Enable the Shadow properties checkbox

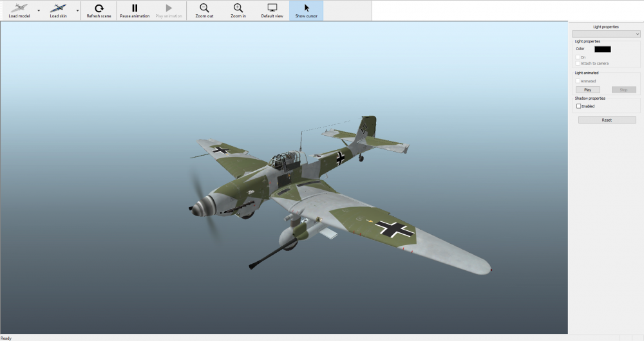[578, 106]
